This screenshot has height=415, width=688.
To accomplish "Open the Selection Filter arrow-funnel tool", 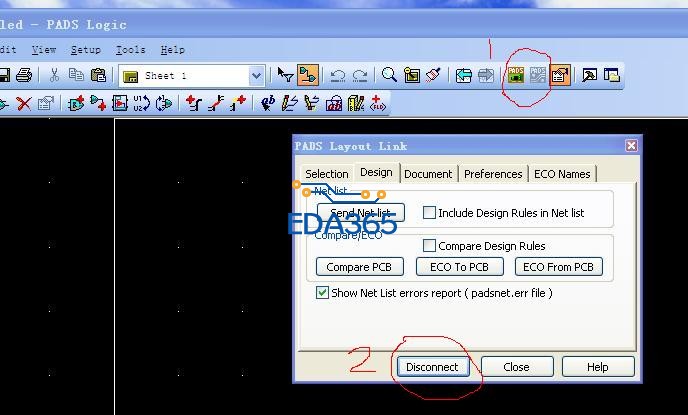I will point(286,75).
